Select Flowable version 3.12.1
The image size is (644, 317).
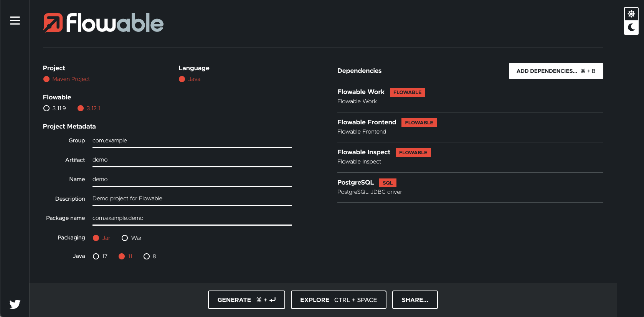click(x=81, y=108)
